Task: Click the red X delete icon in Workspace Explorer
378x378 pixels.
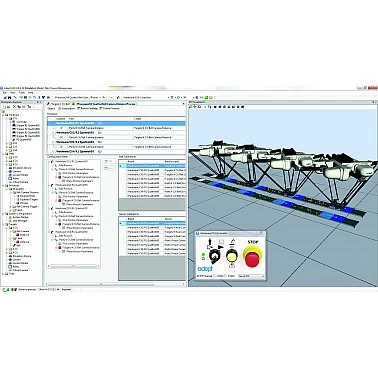Action: (14, 107)
